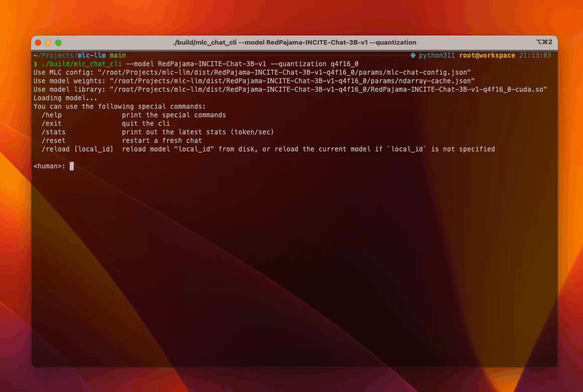This screenshot has width=583, height=392.
Task: Click the terminal window title text
Action: [x=295, y=43]
